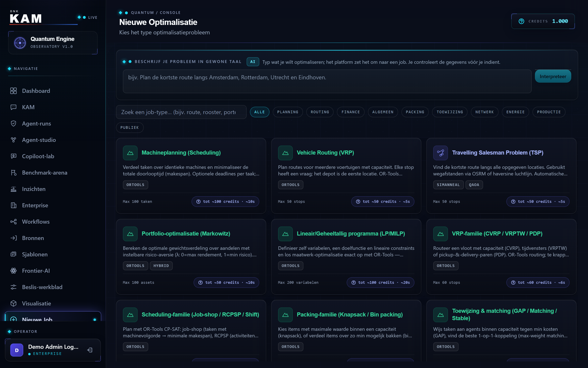
Task: Click the Interpreteer button
Action: (x=553, y=76)
